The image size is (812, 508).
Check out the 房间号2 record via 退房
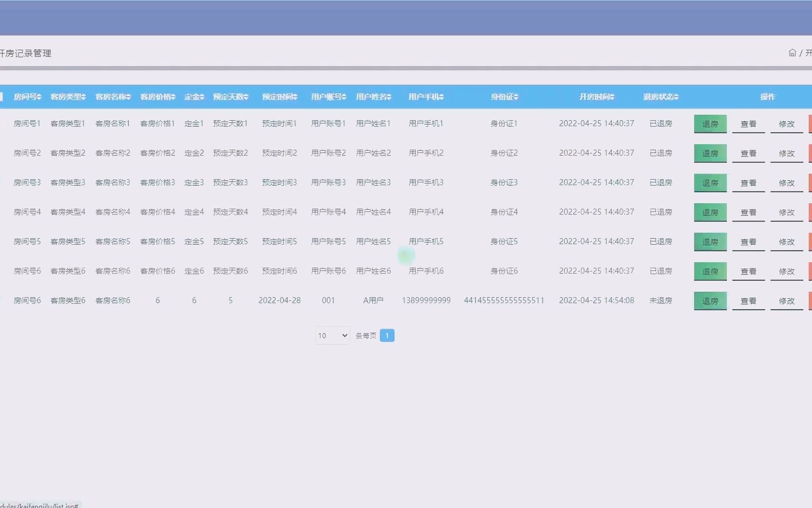click(710, 153)
